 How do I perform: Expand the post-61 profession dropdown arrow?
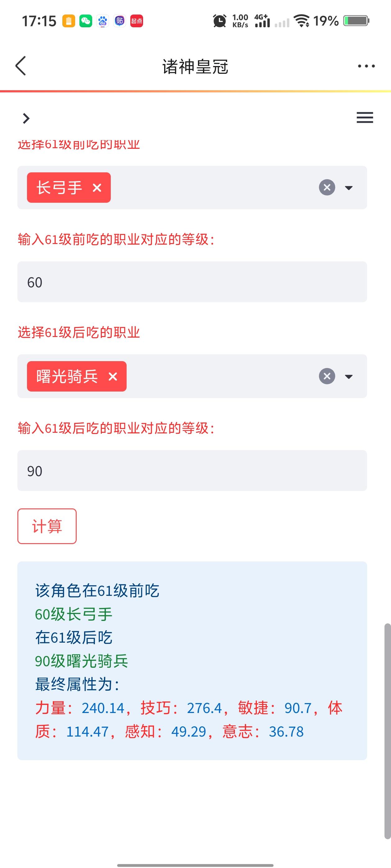coord(349,376)
